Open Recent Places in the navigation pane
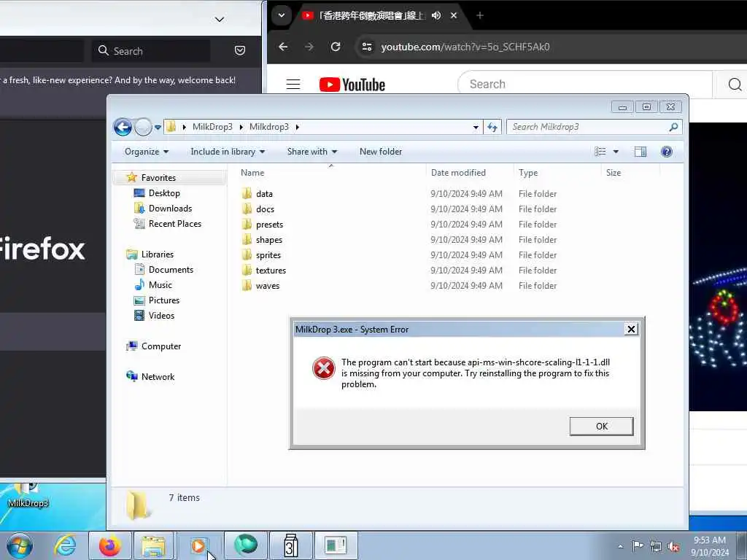Viewport: 747px width, 560px height. (174, 223)
